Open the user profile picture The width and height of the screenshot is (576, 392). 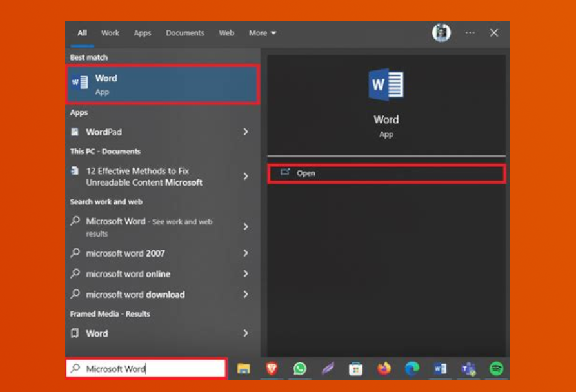point(441,33)
